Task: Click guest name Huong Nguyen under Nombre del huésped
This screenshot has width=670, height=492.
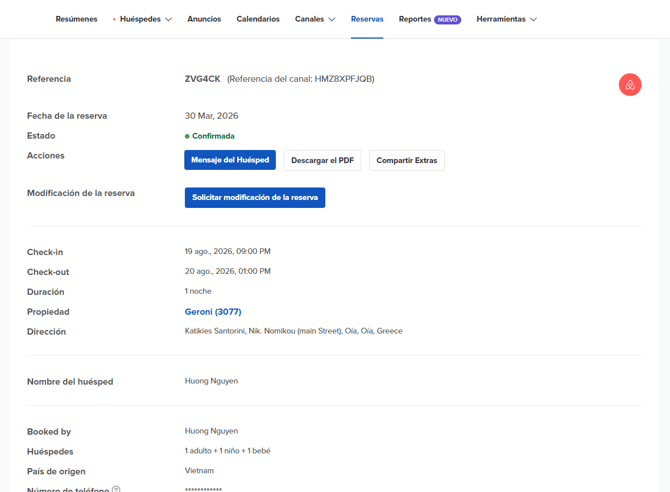Action: 211,381
